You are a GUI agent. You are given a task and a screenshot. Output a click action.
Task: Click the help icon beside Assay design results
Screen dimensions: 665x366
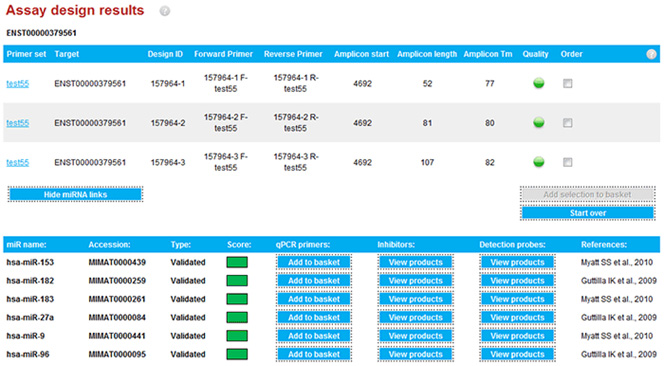click(x=165, y=11)
